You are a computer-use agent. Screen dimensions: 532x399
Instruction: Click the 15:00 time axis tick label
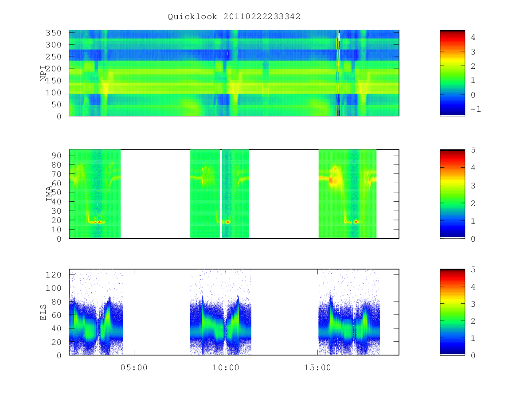pos(318,368)
